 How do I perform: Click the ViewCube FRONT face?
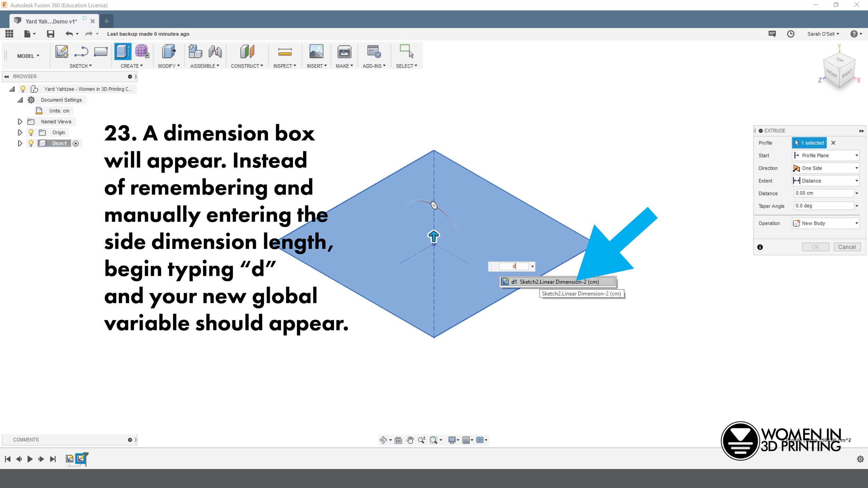pos(831,74)
